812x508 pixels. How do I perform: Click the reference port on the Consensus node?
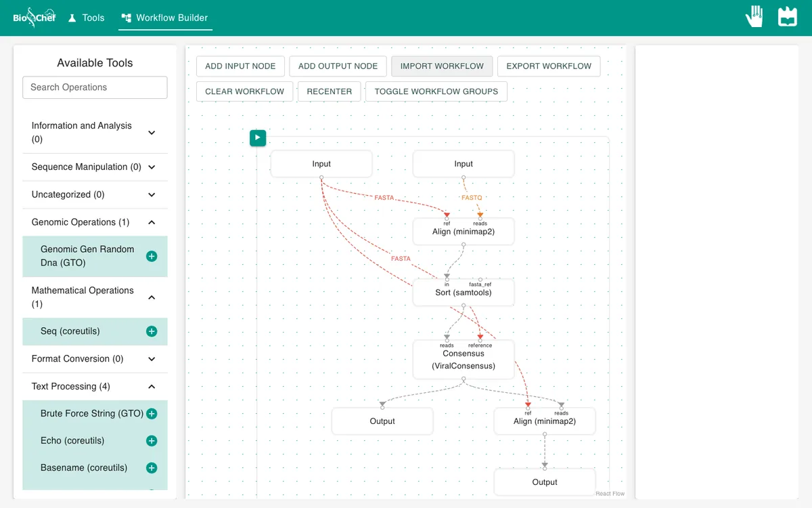480,340
